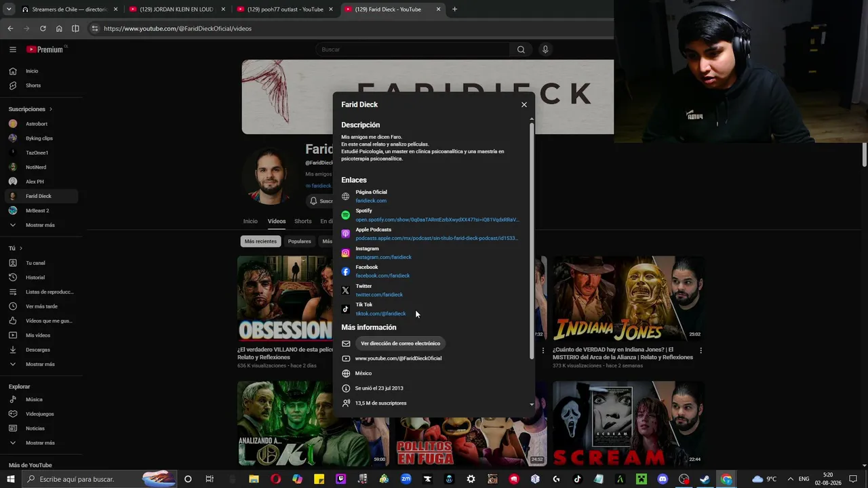
Task: Expand the Suscripciones section chevron
Action: (50, 109)
